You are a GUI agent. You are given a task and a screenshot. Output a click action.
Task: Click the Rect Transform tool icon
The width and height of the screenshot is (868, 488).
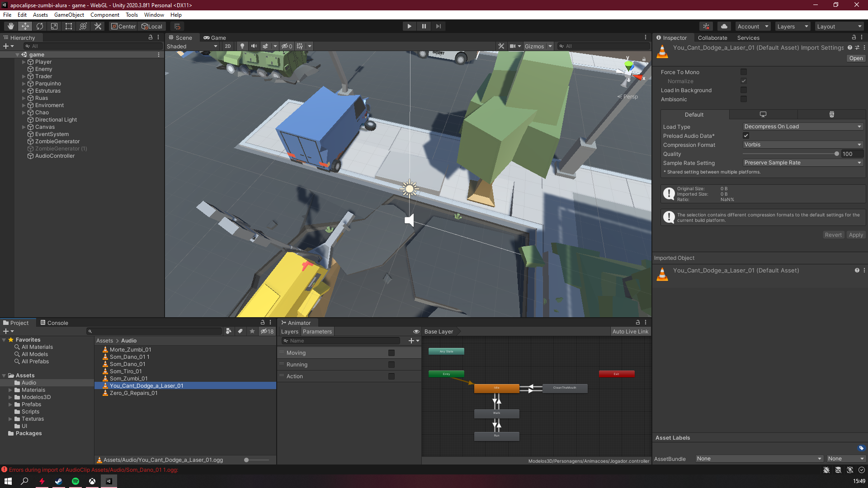point(69,26)
